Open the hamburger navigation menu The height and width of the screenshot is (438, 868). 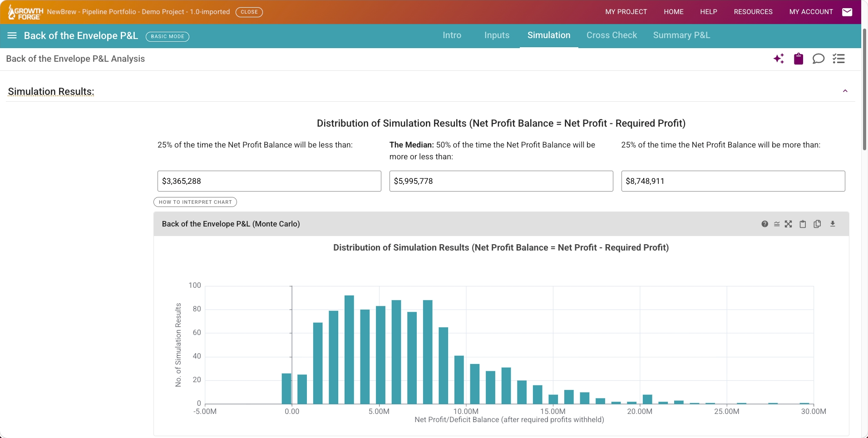(x=12, y=35)
